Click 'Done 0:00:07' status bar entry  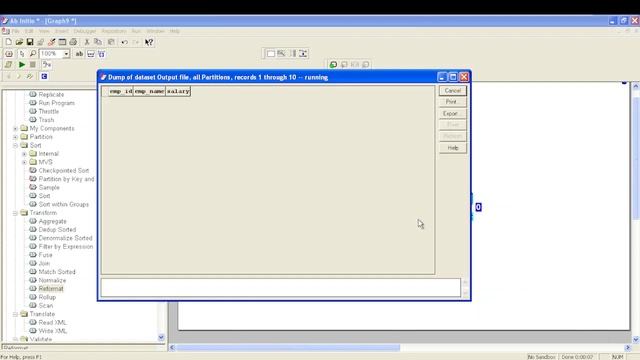(577, 357)
